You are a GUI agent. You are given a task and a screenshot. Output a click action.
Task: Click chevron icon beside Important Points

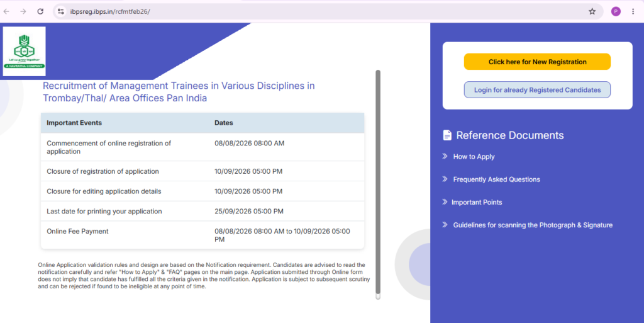(445, 201)
